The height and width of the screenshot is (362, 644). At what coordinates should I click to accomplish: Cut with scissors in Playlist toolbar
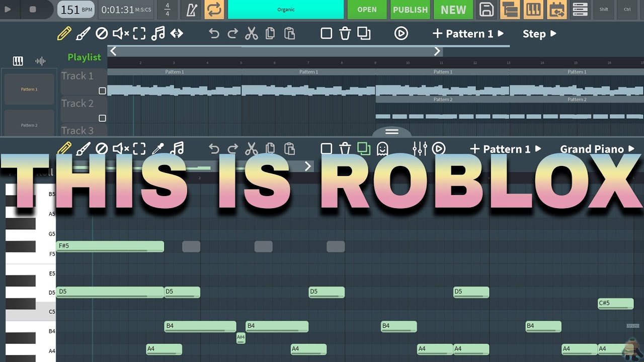click(x=252, y=34)
